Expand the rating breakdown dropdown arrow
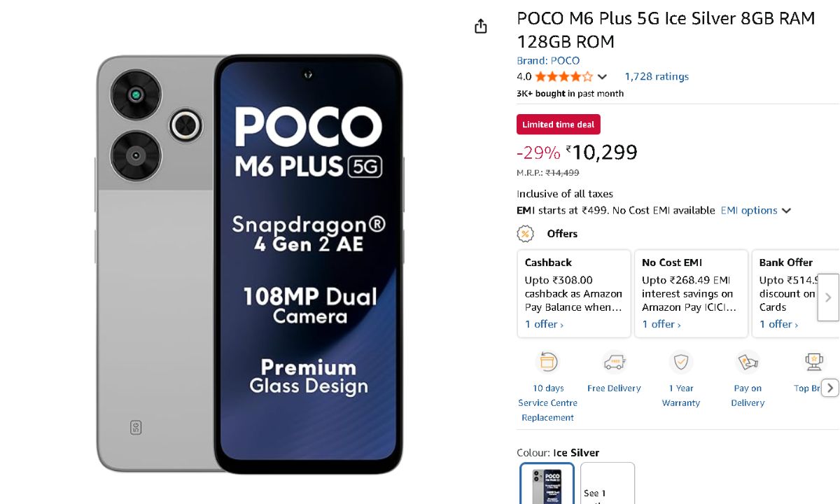The height and width of the screenshot is (504, 840). (602, 77)
